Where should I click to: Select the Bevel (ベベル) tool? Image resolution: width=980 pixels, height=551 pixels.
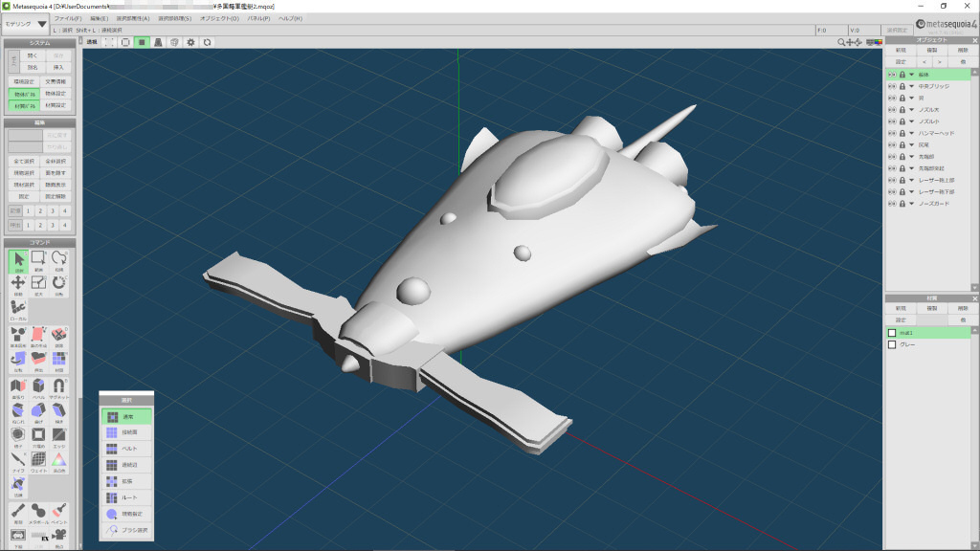pos(38,388)
